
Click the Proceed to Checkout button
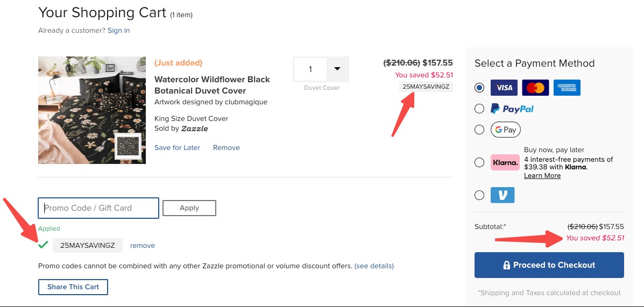click(x=549, y=265)
